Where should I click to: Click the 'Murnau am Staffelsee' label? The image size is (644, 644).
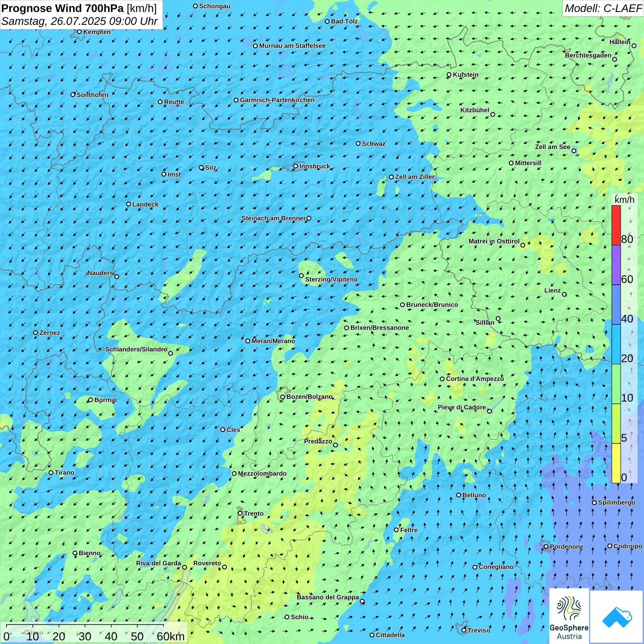coord(293,46)
